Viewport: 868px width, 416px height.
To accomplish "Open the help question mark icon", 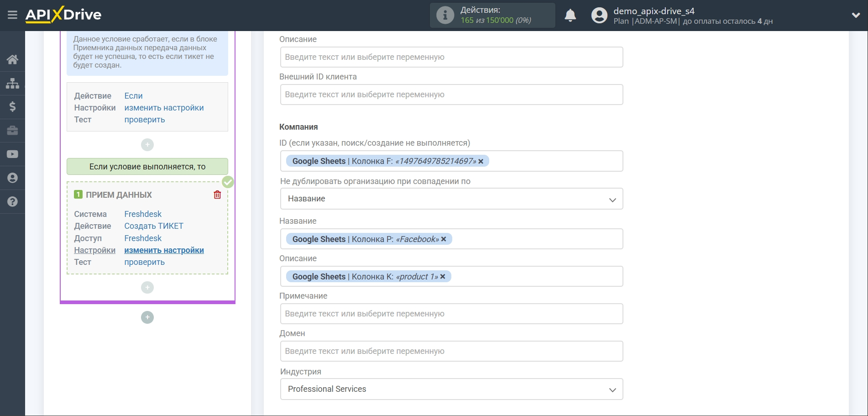I will (12, 202).
